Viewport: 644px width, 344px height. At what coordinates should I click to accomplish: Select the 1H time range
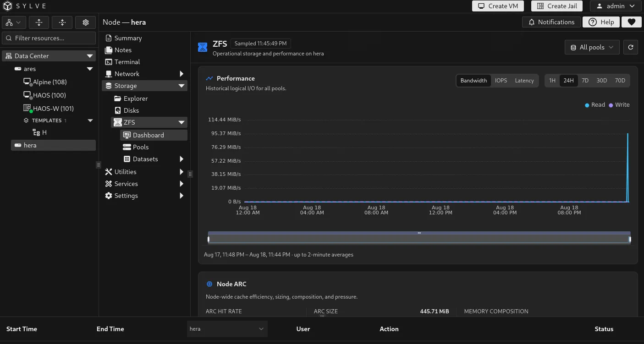pyautogui.click(x=552, y=81)
